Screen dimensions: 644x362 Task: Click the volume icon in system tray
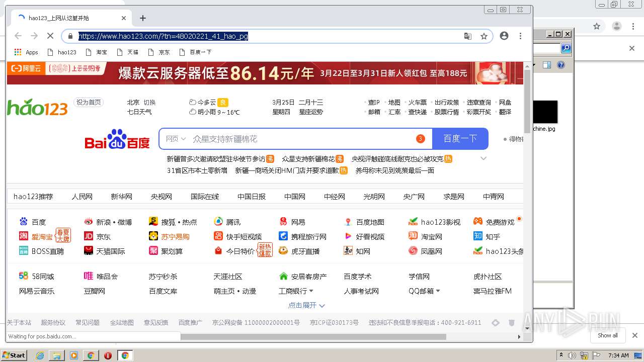point(572,355)
